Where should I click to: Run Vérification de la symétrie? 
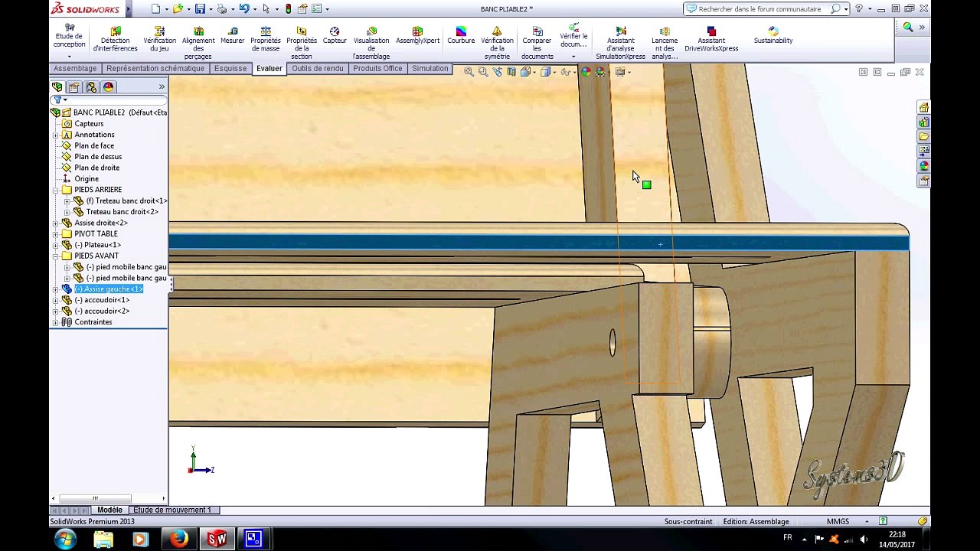(x=497, y=44)
